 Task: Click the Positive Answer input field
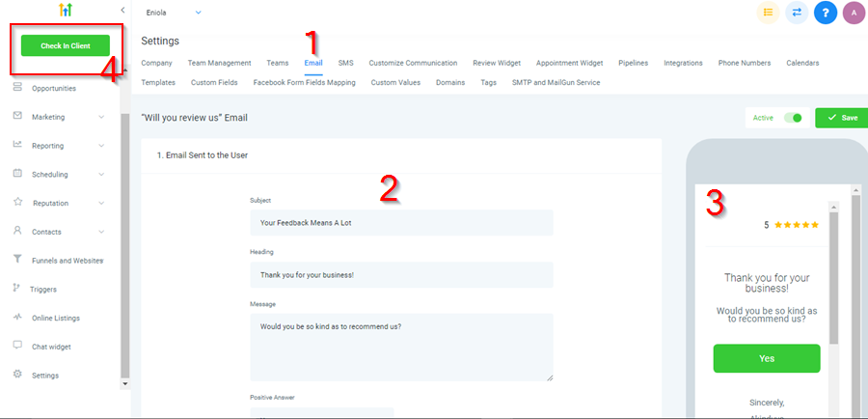point(321,413)
